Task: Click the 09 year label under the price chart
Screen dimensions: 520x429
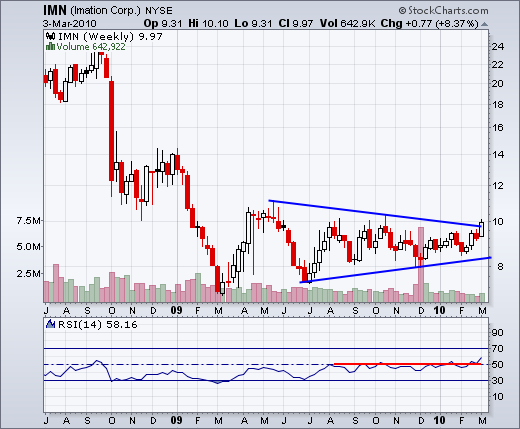Action: click(x=177, y=310)
